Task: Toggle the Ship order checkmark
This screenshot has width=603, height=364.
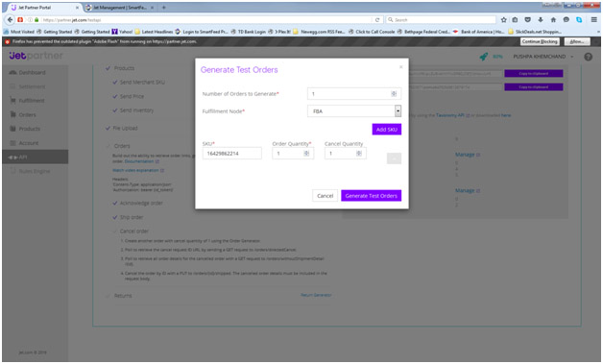Action: coord(115,217)
